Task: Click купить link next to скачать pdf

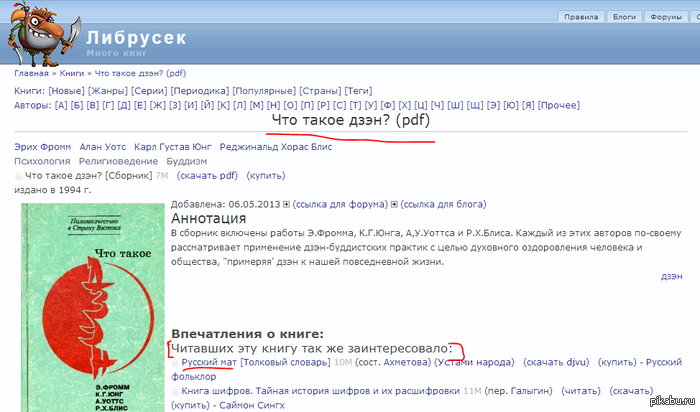Action: [x=265, y=175]
